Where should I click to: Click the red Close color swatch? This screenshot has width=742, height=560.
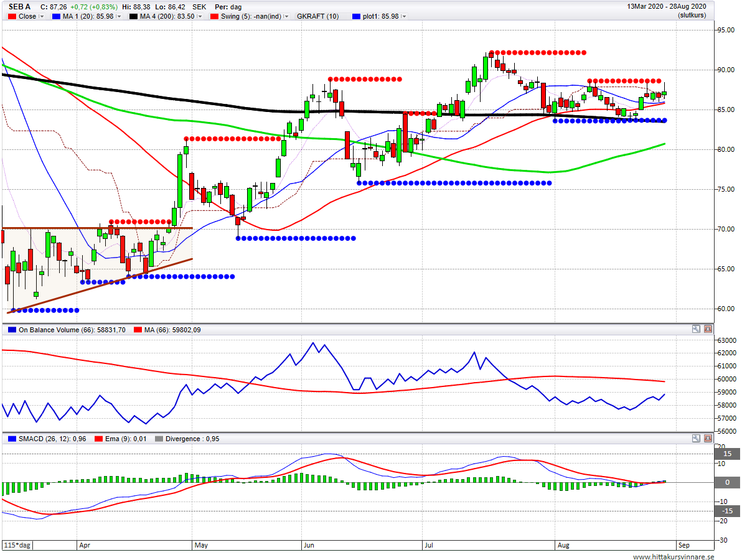pyautogui.click(x=12, y=16)
